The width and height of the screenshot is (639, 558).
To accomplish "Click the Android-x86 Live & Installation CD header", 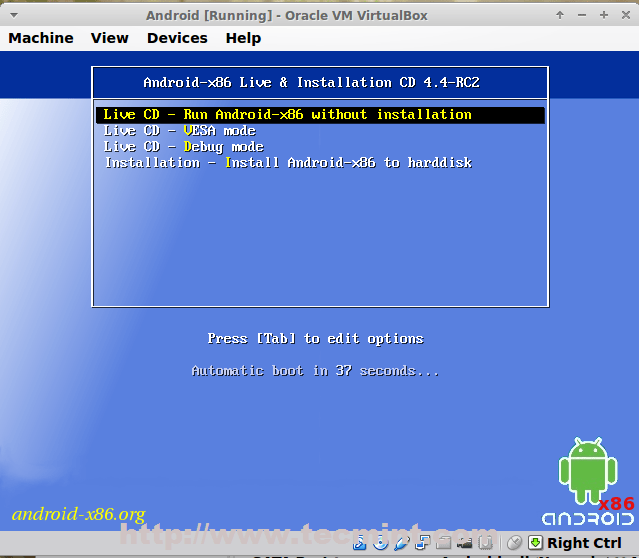I will click(312, 82).
